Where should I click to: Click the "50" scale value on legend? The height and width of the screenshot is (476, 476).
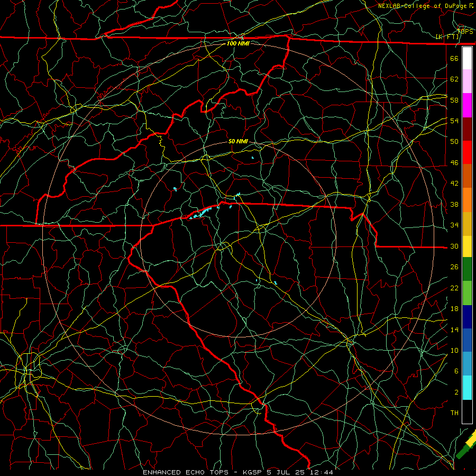(454, 141)
